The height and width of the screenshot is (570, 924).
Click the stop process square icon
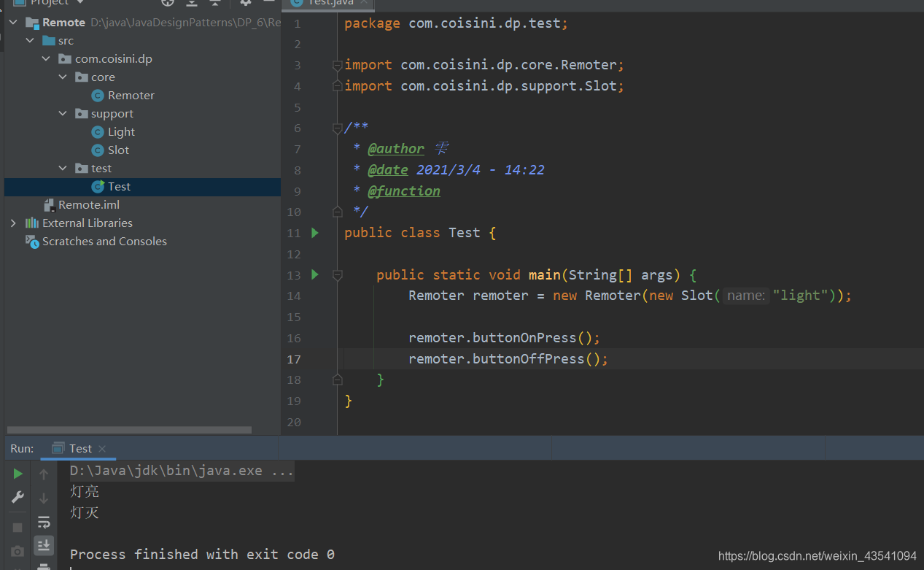point(18,527)
